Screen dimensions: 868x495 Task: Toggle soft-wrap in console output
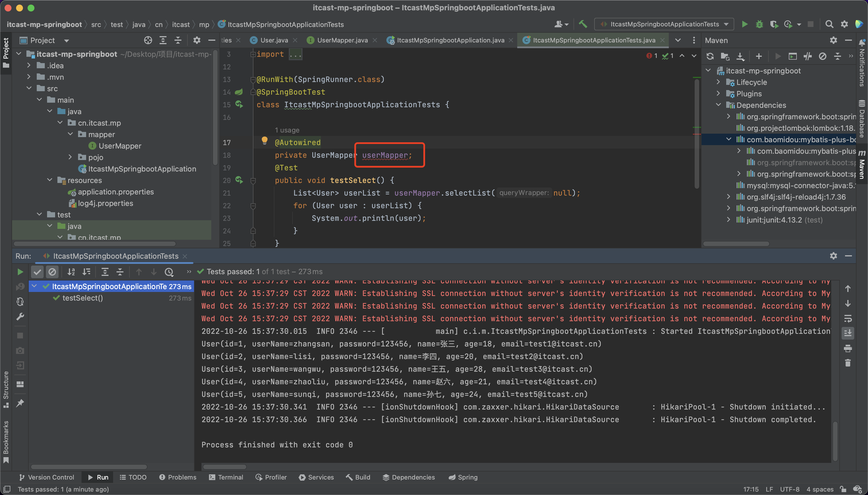pos(848,318)
